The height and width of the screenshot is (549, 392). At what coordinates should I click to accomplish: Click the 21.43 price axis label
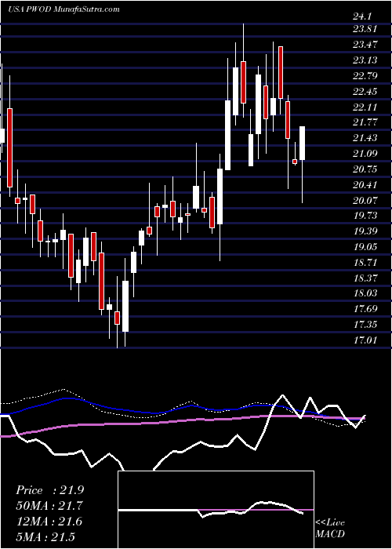(365, 137)
